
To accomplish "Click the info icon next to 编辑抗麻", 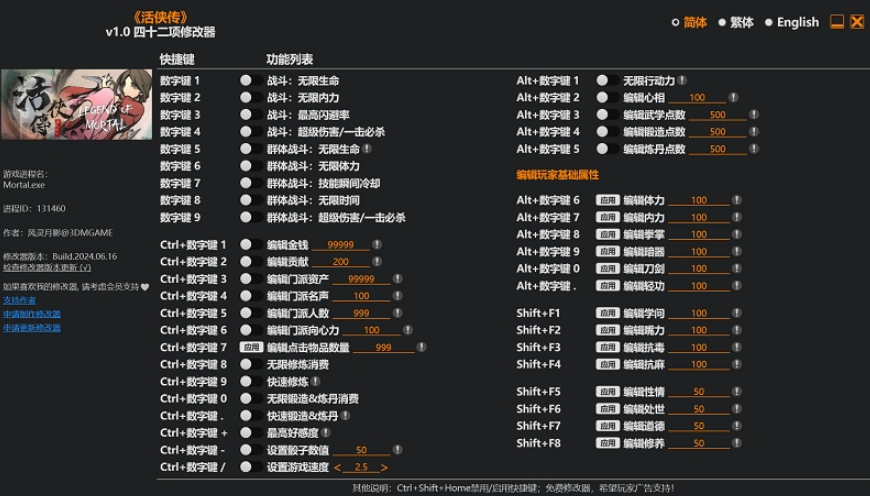I will pos(736,364).
